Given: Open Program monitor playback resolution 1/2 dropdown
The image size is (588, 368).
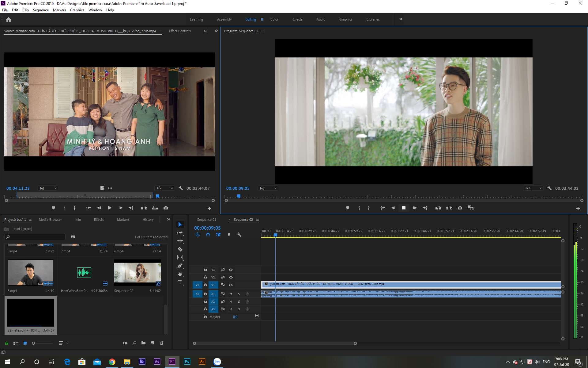Looking at the screenshot, I should 533,188.
